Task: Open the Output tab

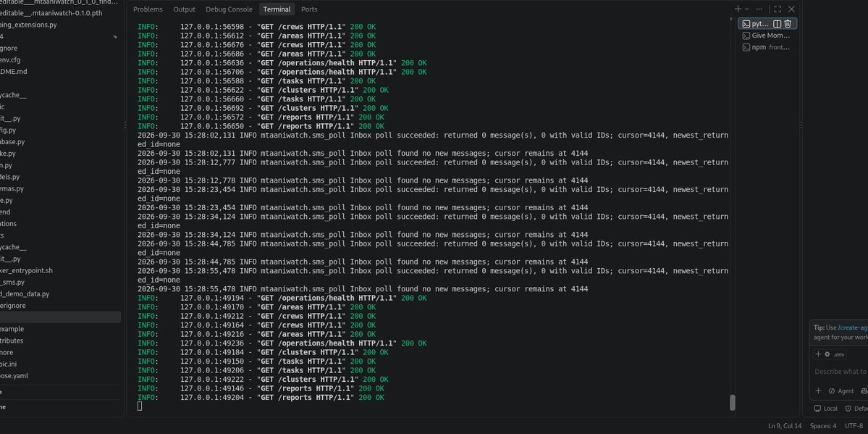Action: 185,9
